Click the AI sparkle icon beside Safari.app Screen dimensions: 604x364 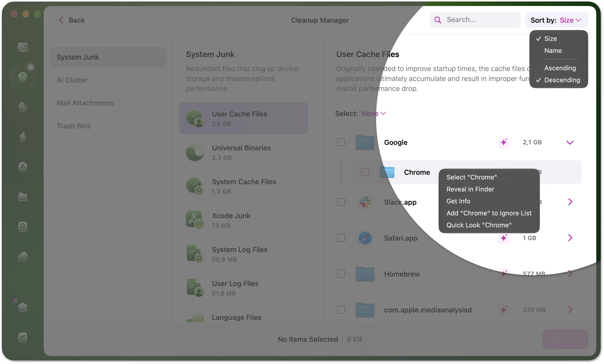[x=504, y=238]
